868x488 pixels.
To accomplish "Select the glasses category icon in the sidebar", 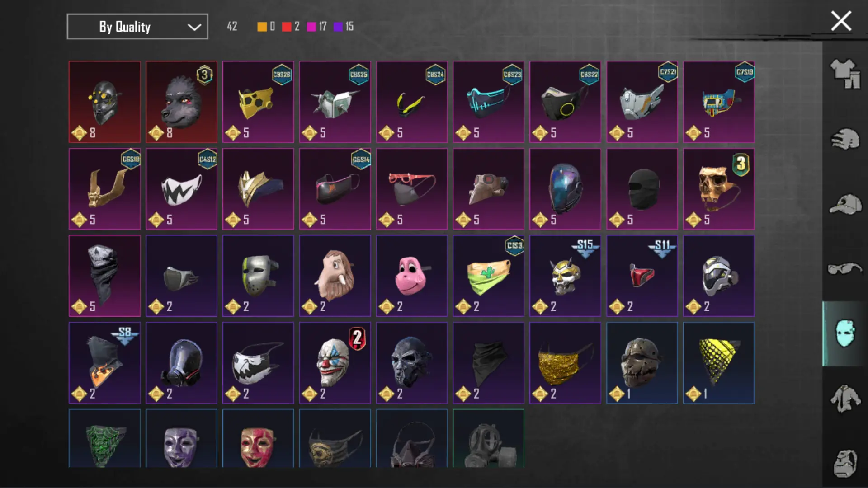I will click(x=845, y=269).
